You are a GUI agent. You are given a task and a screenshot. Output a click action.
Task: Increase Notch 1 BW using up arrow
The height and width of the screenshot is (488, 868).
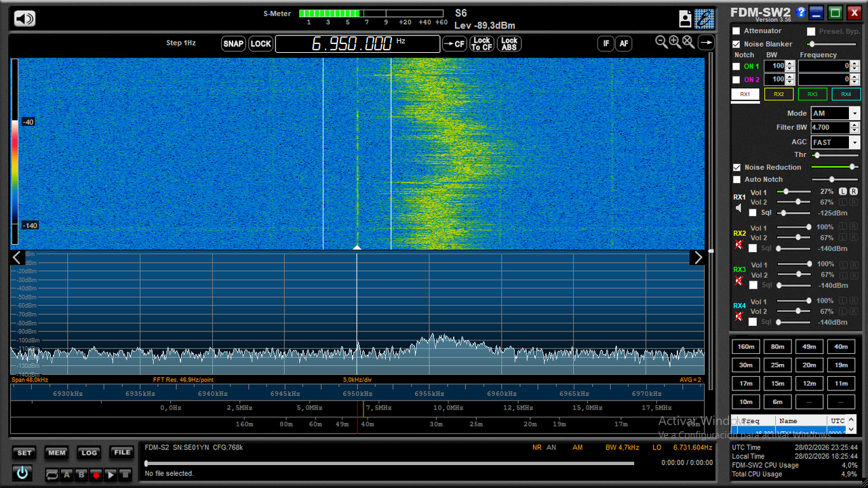pos(790,64)
